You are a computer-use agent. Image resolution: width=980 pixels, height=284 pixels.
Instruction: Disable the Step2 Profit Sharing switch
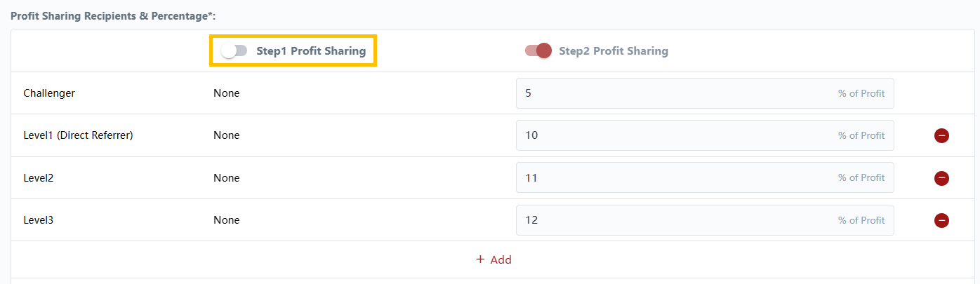[x=538, y=50]
